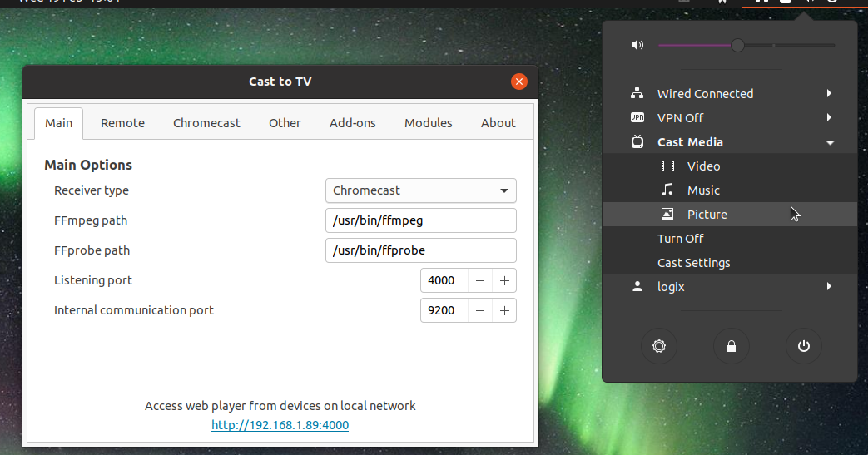
Task: Click the Picture image icon
Action: coord(667,215)
